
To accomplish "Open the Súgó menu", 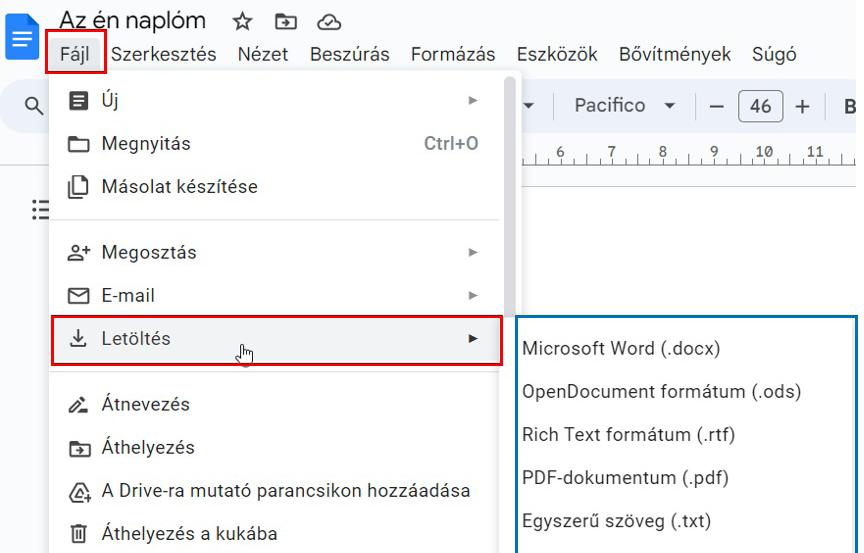I will [x=774, y=54].
